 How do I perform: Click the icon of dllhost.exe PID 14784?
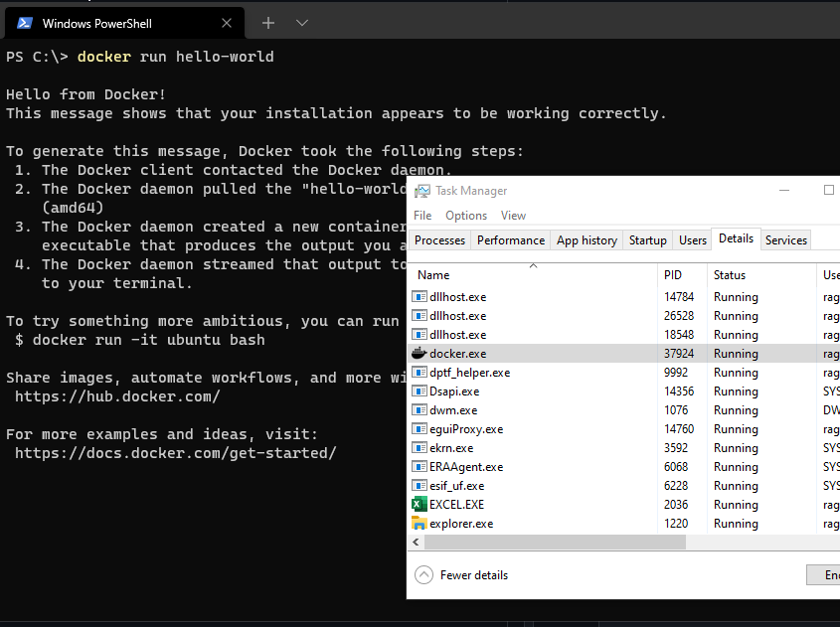pyautogui.click(x=419, y=297)
